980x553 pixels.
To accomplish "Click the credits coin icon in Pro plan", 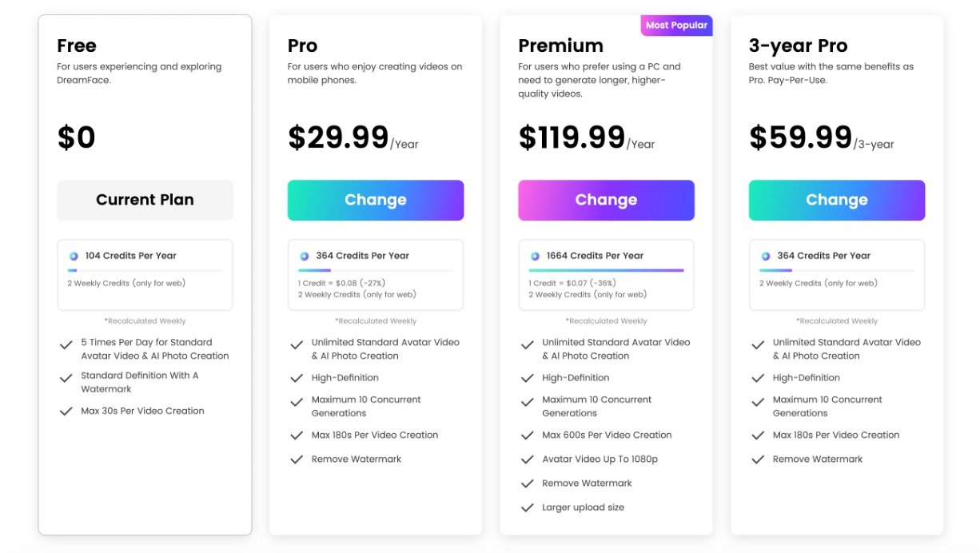I will (x=304, y=256).
